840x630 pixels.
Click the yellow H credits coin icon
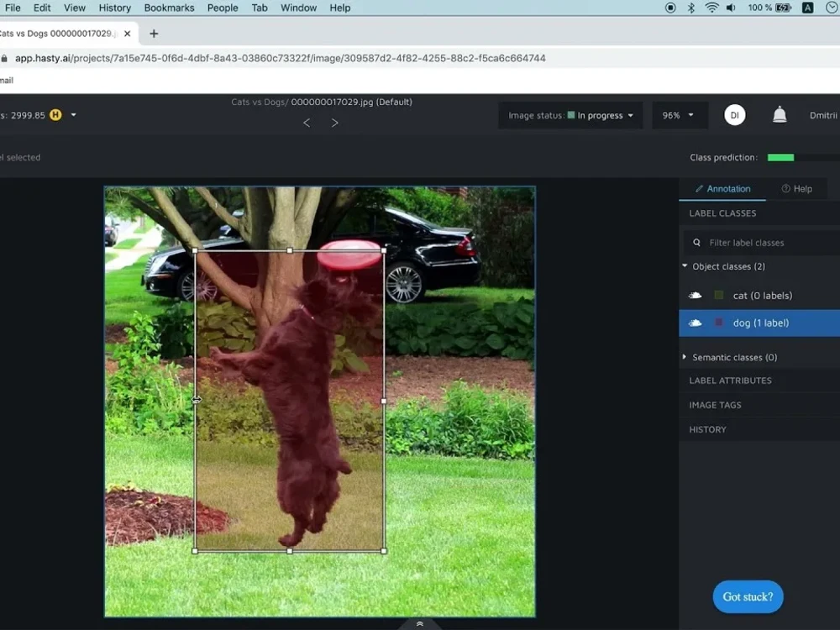(55, 114)
